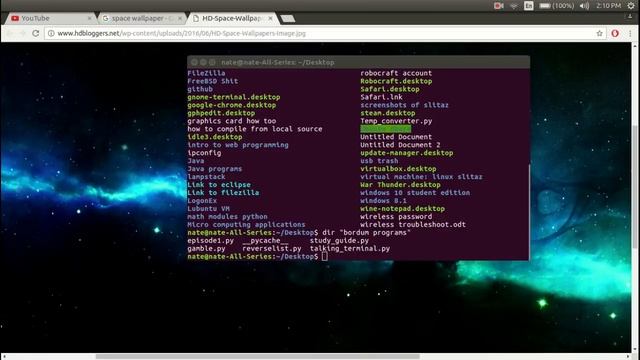Click 'reverselist.py' file name

pyautogui.click(x=271, y=248)
